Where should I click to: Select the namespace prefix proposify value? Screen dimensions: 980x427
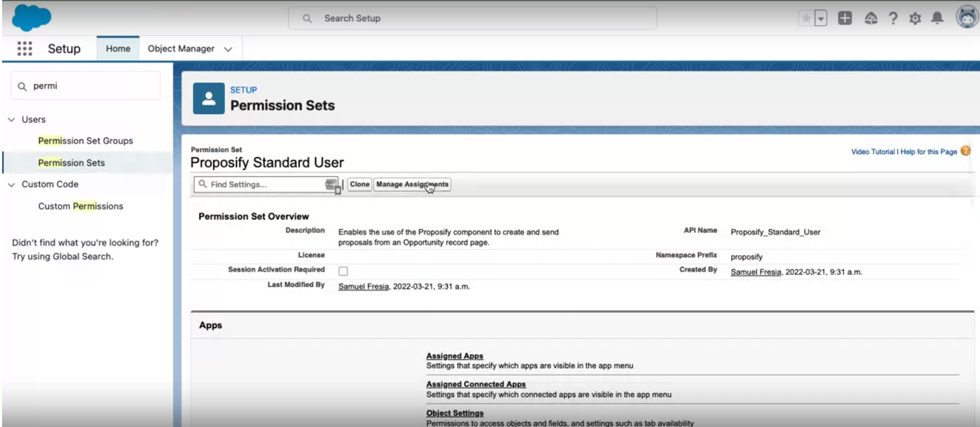[747, 257]
